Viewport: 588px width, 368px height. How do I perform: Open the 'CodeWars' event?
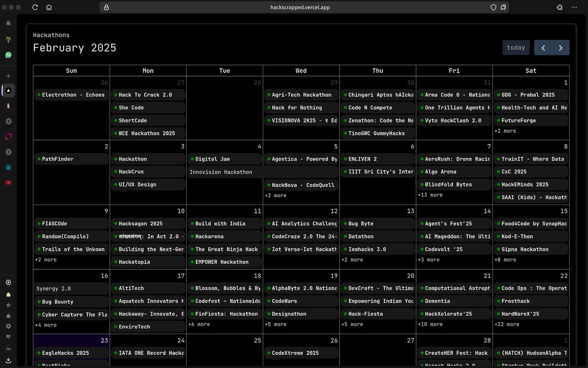pyautogui.click(x=301, y=301)
